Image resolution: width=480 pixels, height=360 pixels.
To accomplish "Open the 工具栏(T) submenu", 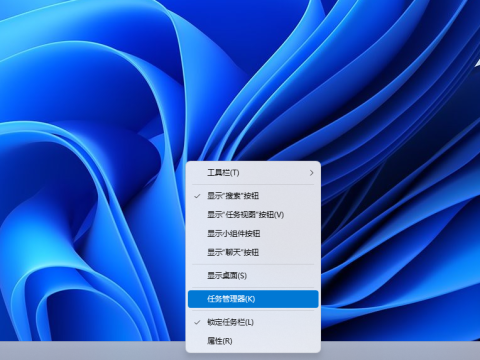I will point(253,173).
